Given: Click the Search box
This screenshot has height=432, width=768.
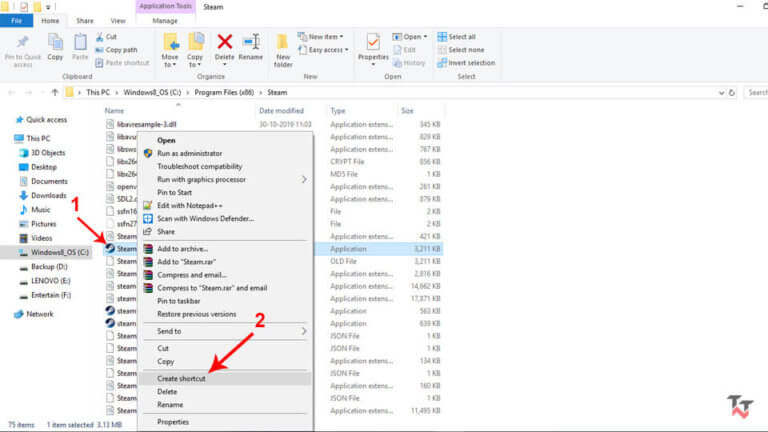Looking at the screenshot, I should click(756, 93).
